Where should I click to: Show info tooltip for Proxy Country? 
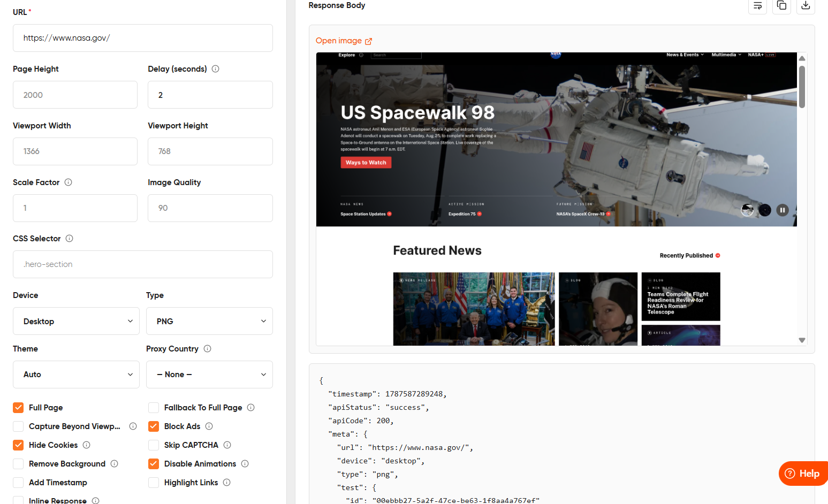[x=207, y=349]
